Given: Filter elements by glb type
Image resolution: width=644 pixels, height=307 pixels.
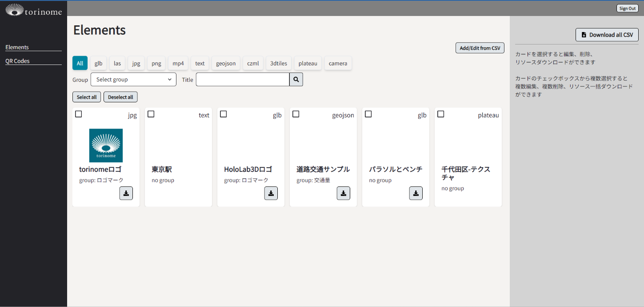Looking at the screenshot, I should 98,63.
